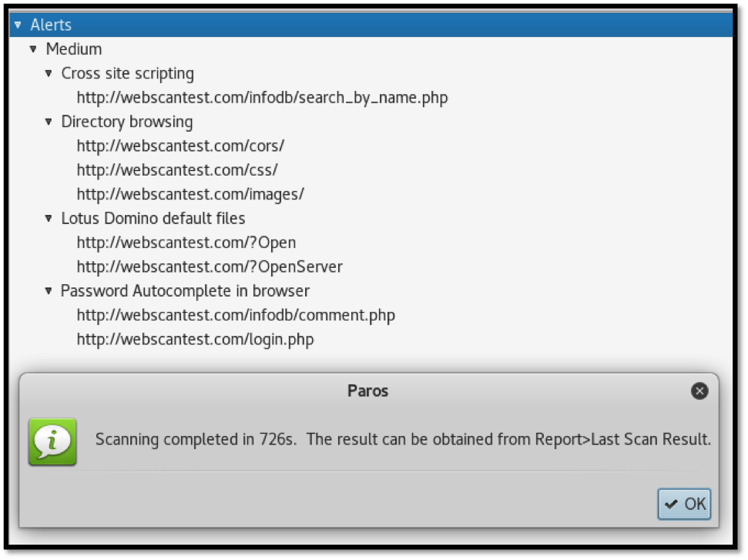Screen dimensions: 748x560
Task: Select the webscantest.com/css/ entry
Action: (176, 170)
